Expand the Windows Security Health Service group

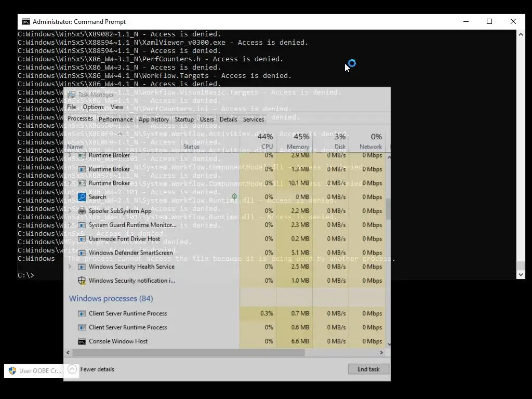(70, 267)
